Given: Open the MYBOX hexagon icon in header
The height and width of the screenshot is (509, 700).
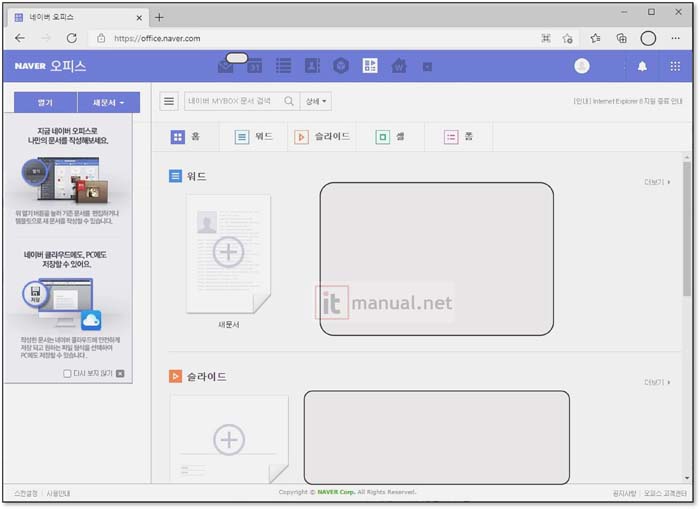Looking at the screenshot, I should 341,66.
